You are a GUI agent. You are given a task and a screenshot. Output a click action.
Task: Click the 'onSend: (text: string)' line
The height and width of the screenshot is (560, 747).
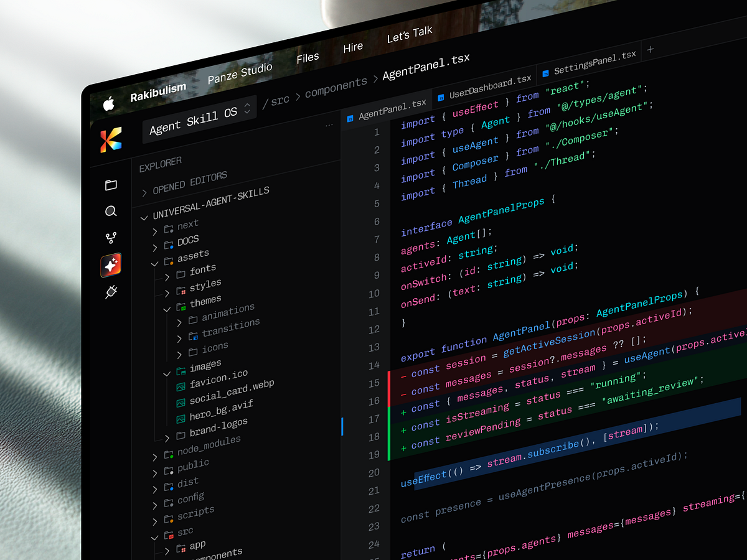(489, 284)
